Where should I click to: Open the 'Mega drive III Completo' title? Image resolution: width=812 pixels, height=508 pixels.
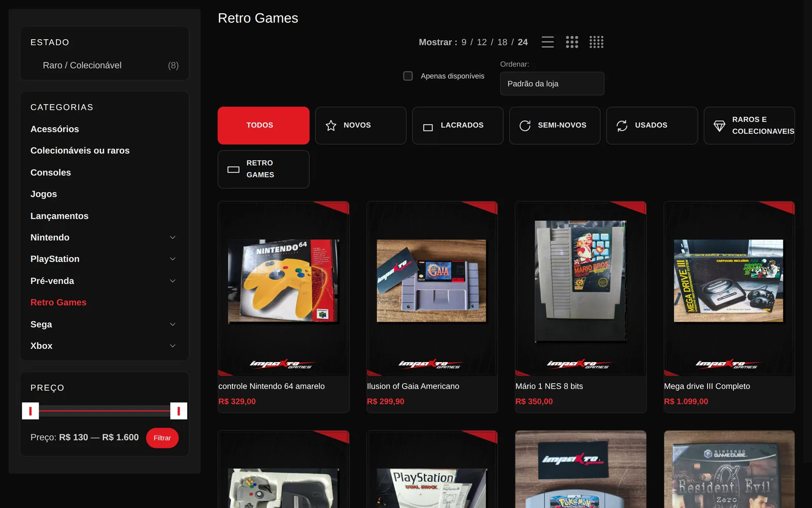click(x=707, y=386)
